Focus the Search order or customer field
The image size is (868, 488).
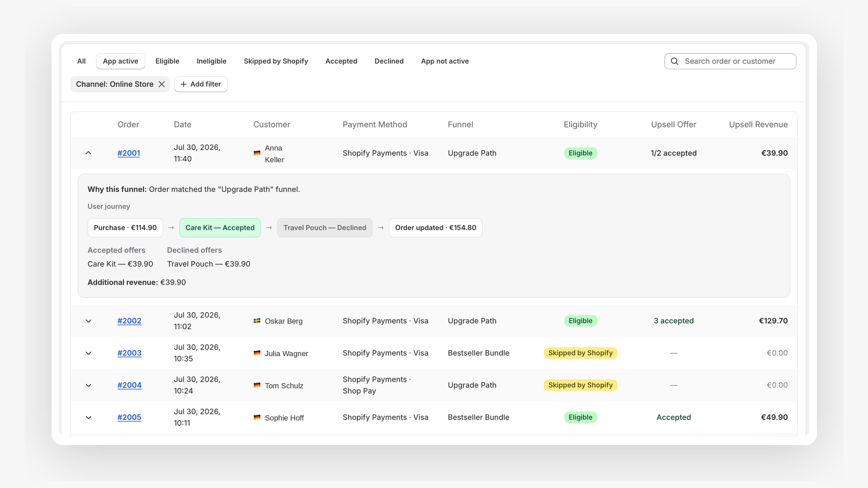coord(730,61)
